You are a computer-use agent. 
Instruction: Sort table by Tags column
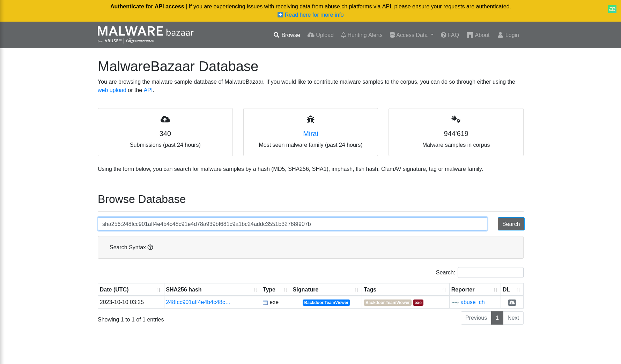click(406, 289)
